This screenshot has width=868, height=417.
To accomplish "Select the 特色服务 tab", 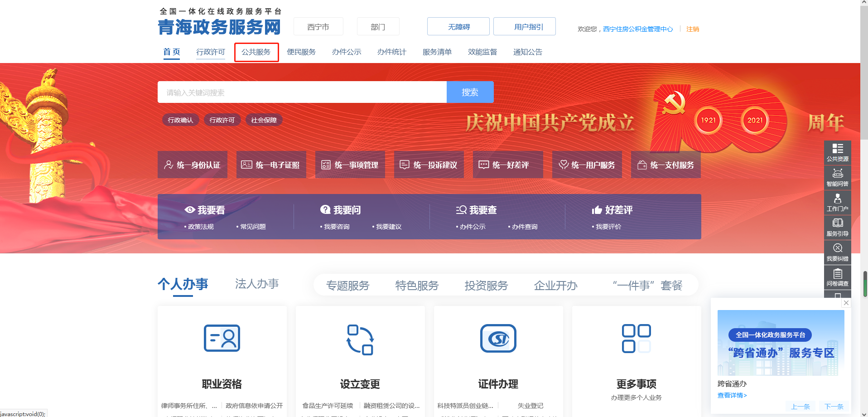I will [x=417, y=286].
